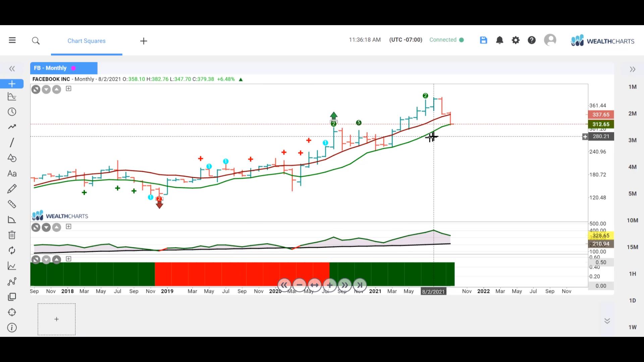Viewport: 644px width, 362px height.
Task: Open the info circle icon
Action: click(x=12, y=328)
